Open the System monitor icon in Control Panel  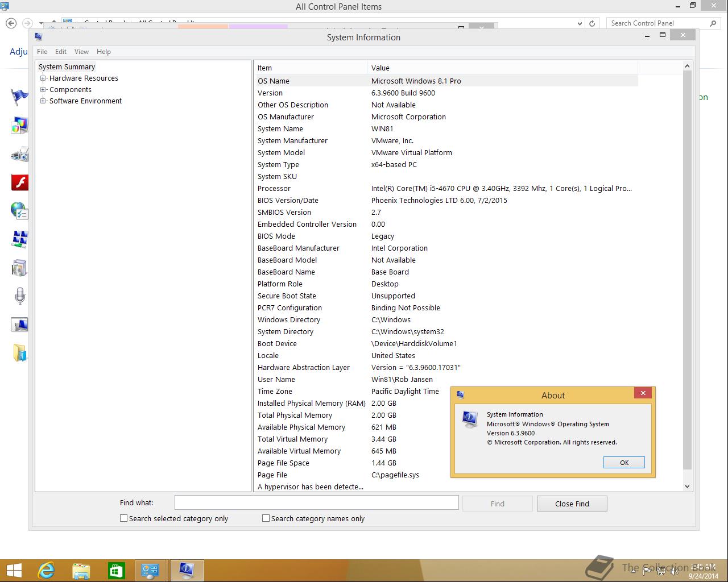click(x=19, y=325)
